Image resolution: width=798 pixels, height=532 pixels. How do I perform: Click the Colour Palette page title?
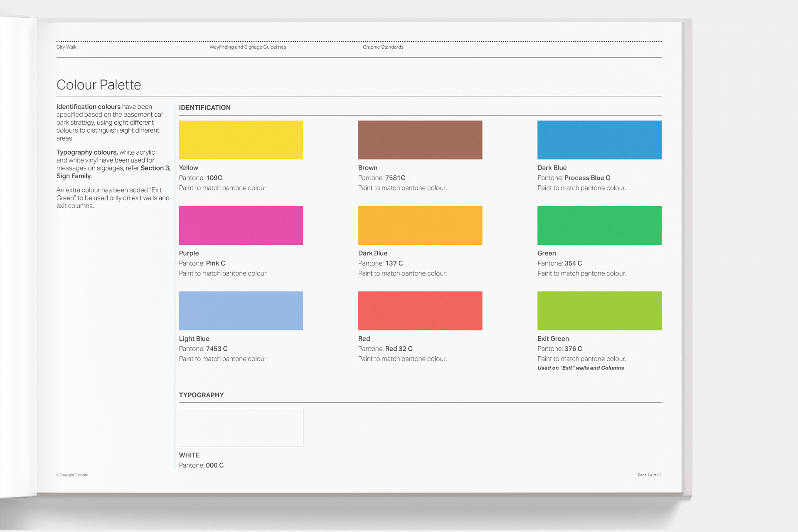click(x=99, y=85)
